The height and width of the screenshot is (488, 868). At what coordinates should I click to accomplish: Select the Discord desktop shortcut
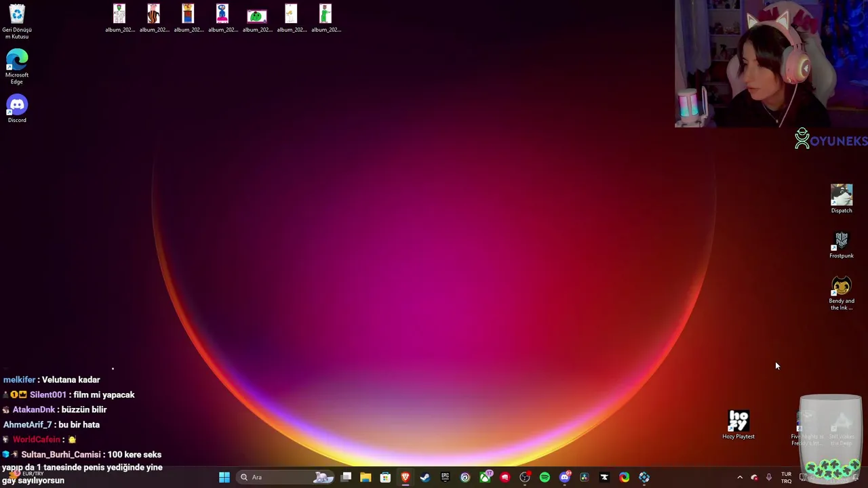[17, 108]
